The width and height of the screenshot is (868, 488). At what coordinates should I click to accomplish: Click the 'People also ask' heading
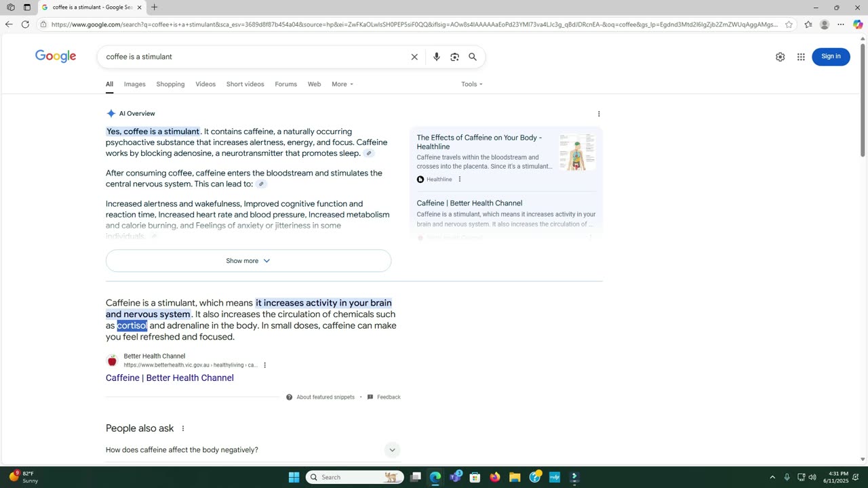click(x=140, y=428)
